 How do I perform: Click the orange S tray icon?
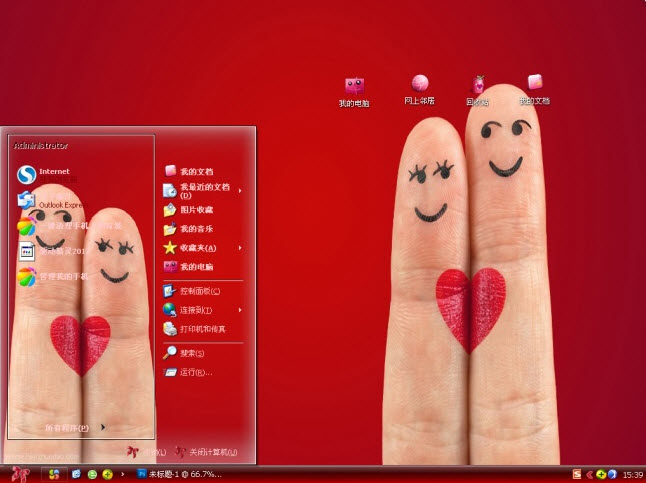point(577,474)
